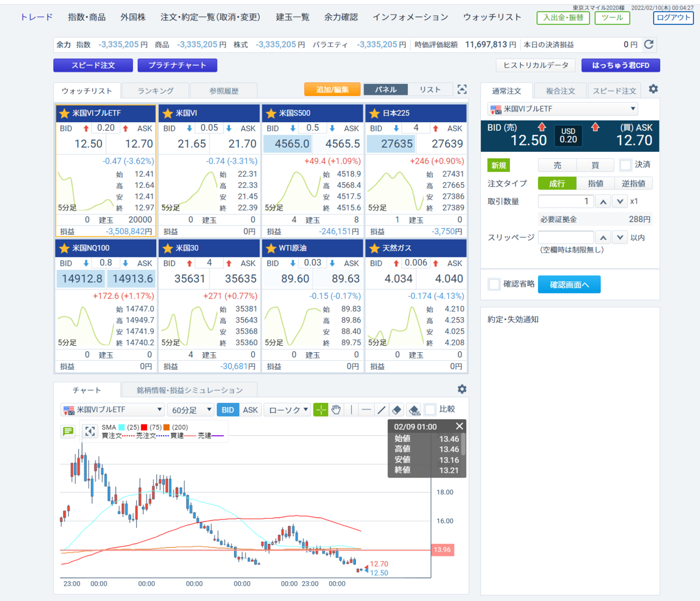Open the ローソク chart type dropdown
The width and height of the screenshot is (700, 601).
tap(288, 410)
